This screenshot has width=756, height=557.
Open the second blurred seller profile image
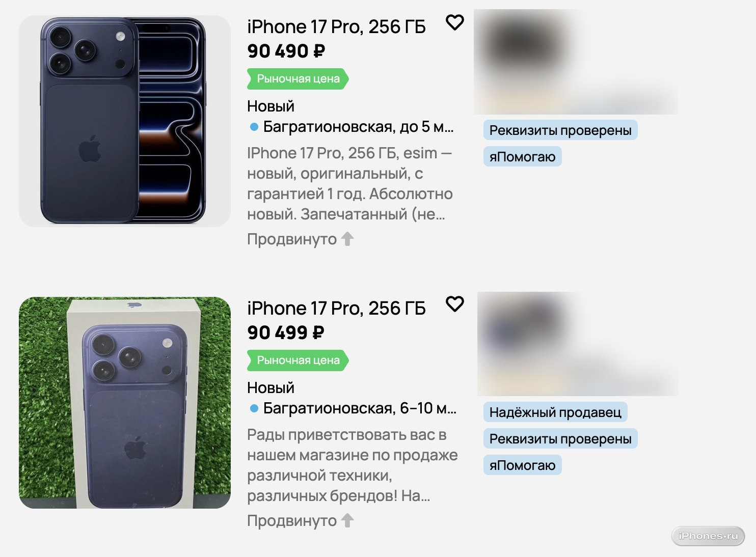point(578,344)
